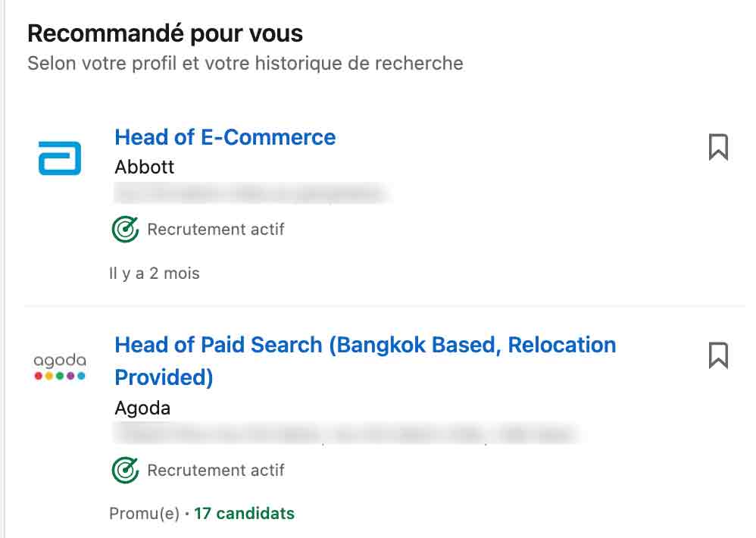Open Head of Paid Search Bangkok job posting
The width and height of the screenshot is (756, 538).
[x=365, y=361]
